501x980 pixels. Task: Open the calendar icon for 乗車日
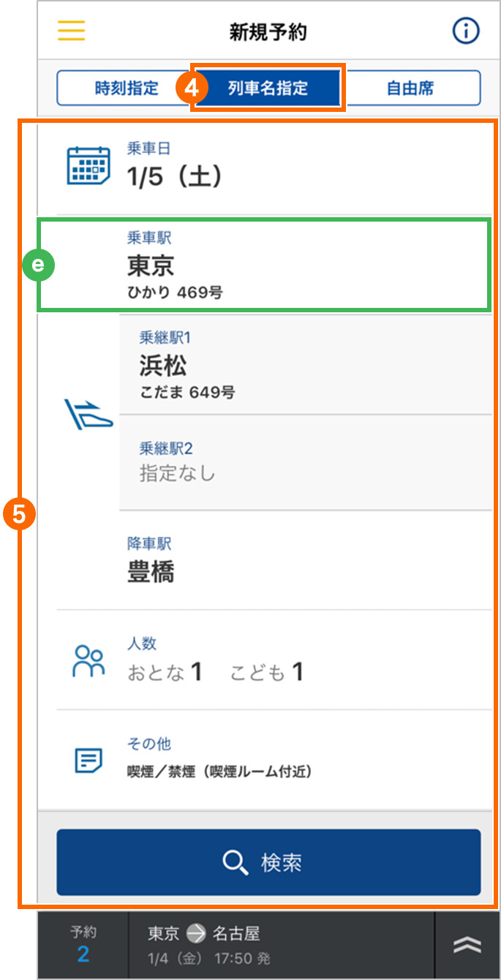[x=88, y=166]
